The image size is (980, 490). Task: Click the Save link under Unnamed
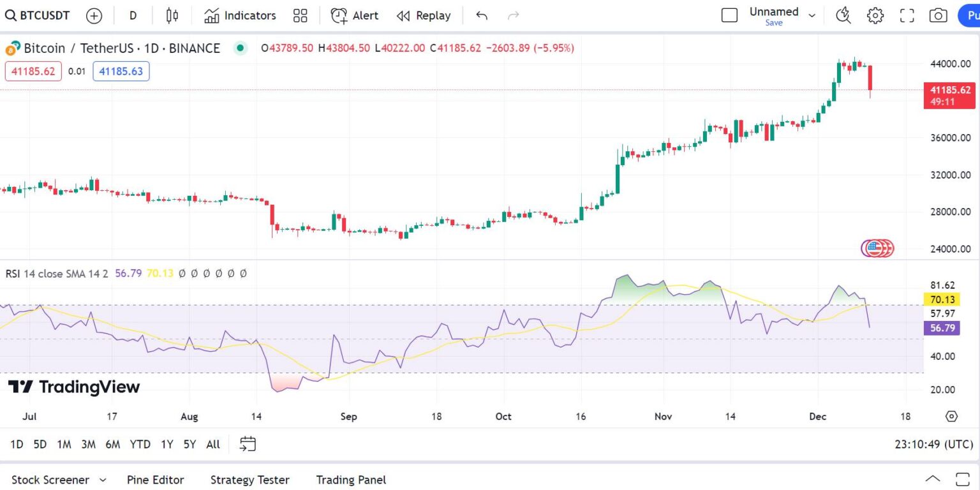click(x=773, y=22)
